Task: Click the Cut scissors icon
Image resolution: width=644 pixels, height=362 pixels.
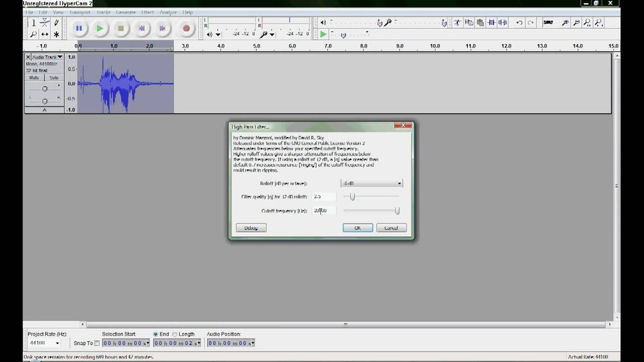Action: tap(457, 23)
